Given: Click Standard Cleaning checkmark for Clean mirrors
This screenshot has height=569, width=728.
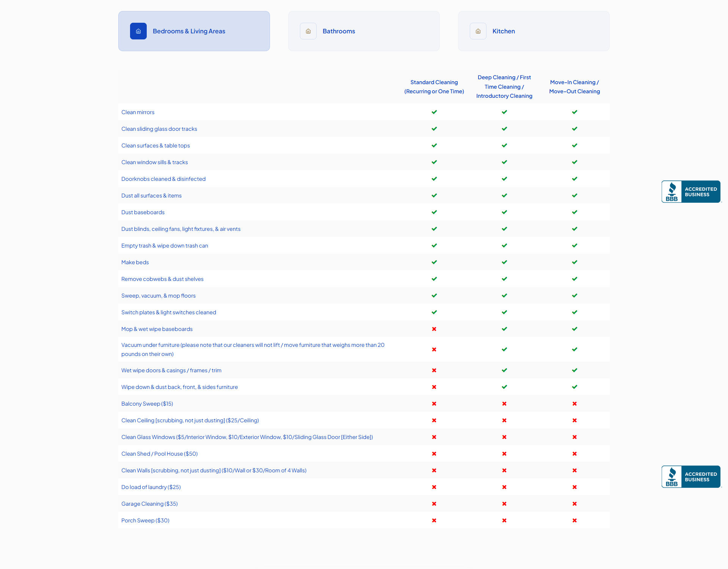Looking at the screenshot, I should [434, 112].
